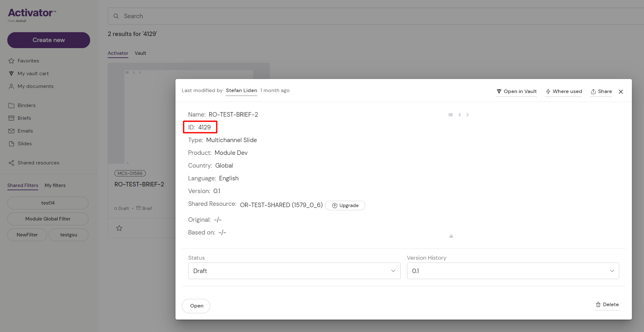The height and width of the screenshot is (332, 644).
Task: Close the document details dialog
Action: point(621,92)
